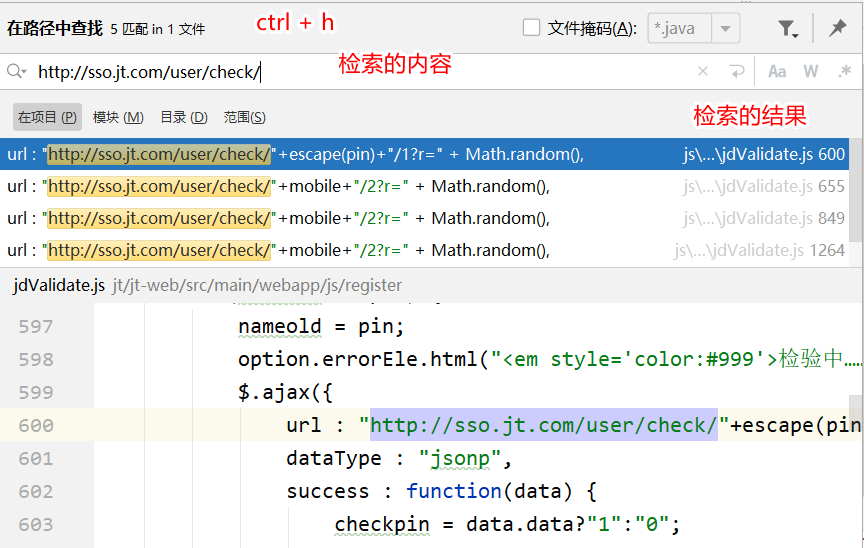
Task: Click line number 597 in gutter
Action: coord(36,327)
